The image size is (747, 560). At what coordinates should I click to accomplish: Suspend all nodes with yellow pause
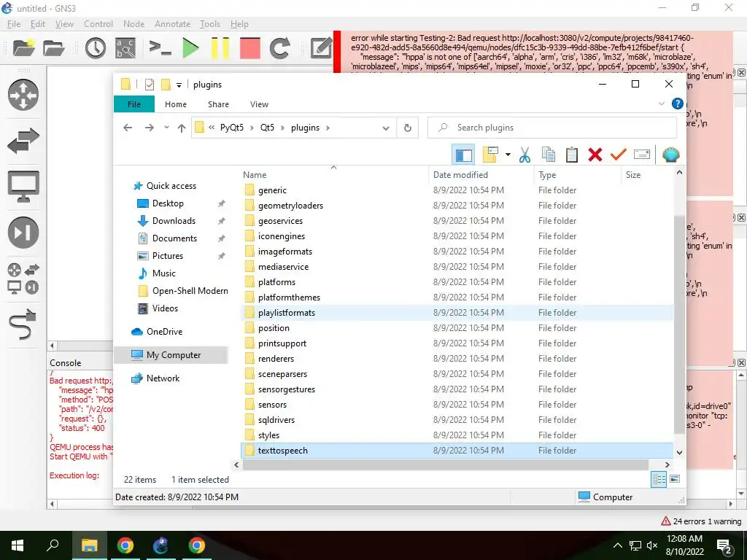coord(220,48)
